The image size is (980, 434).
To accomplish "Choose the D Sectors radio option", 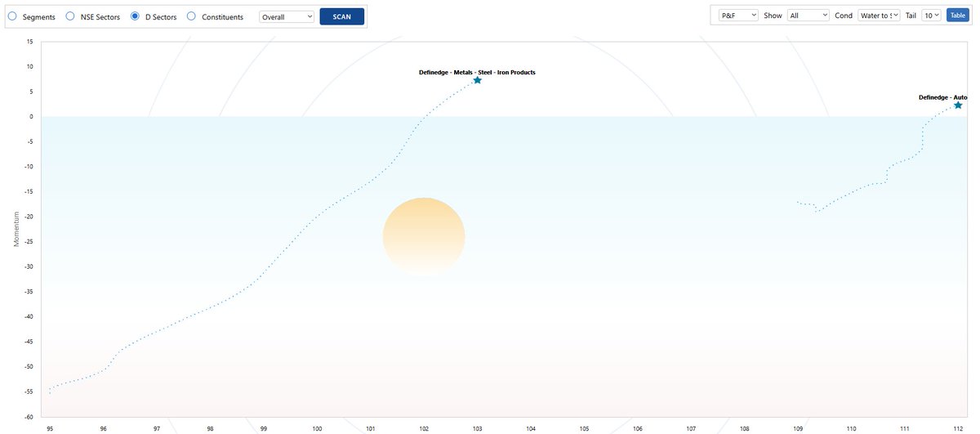I will tap(135, 16).
